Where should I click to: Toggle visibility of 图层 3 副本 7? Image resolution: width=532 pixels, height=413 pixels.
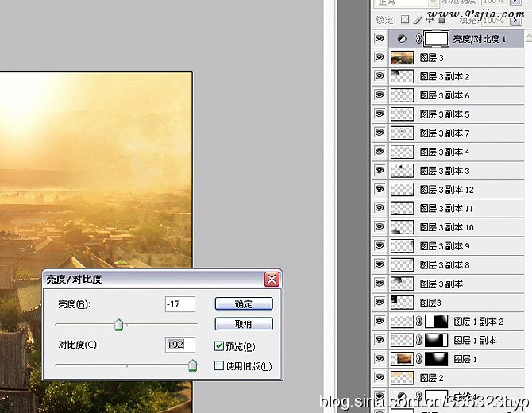[x=380, y=133]
